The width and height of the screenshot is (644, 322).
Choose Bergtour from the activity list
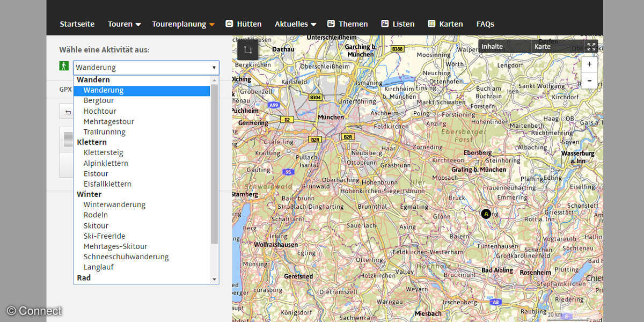click(x=142, y=101)
